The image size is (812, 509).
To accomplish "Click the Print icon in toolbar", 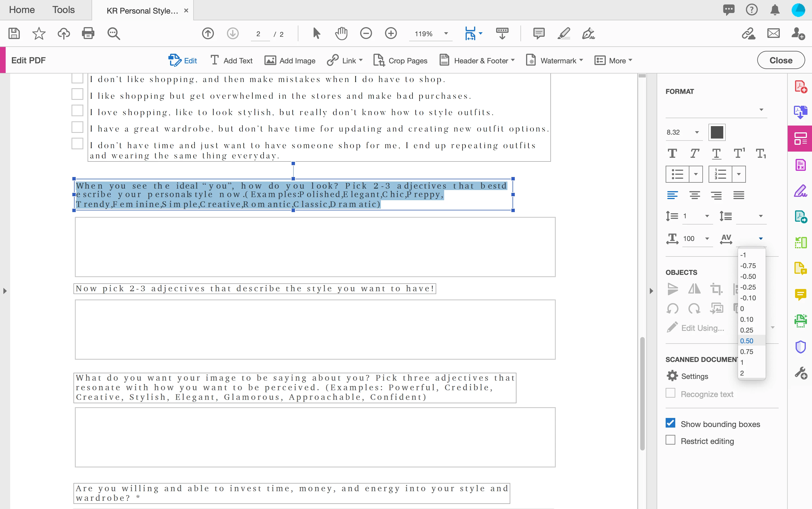I will pos(88,33).
